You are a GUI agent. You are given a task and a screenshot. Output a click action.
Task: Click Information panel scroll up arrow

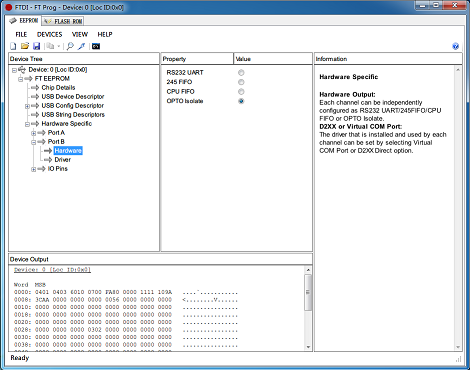click(x=458, y=70)
